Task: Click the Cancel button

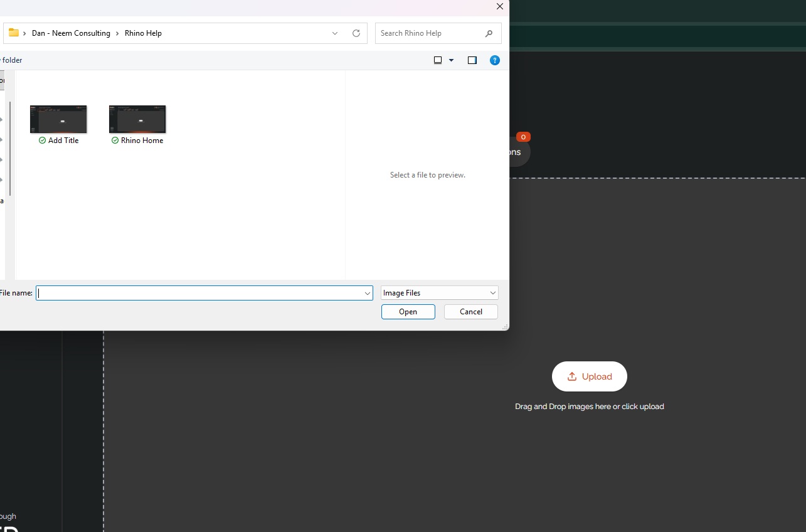Action: pyautogui.click(x=471, y=312)
